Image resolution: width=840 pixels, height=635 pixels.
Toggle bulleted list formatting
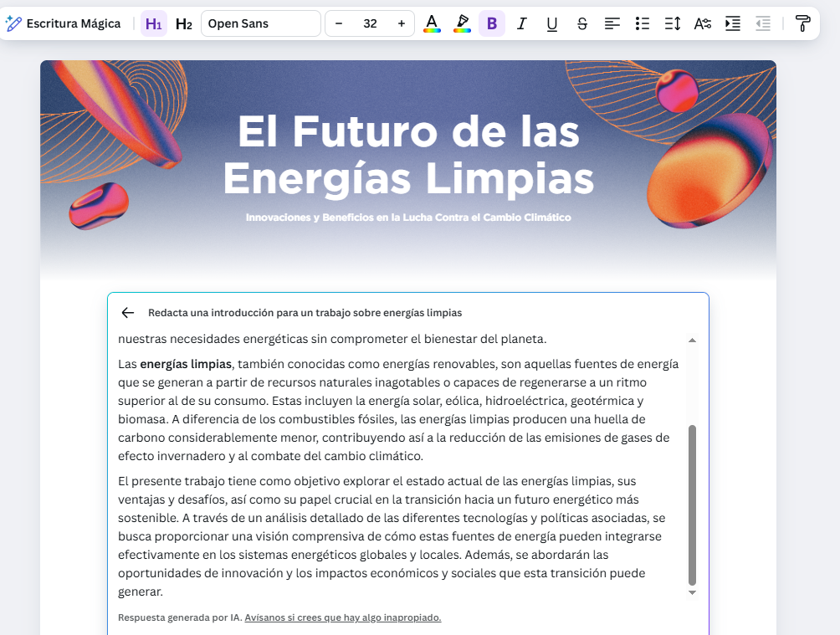tap(643, 23)
